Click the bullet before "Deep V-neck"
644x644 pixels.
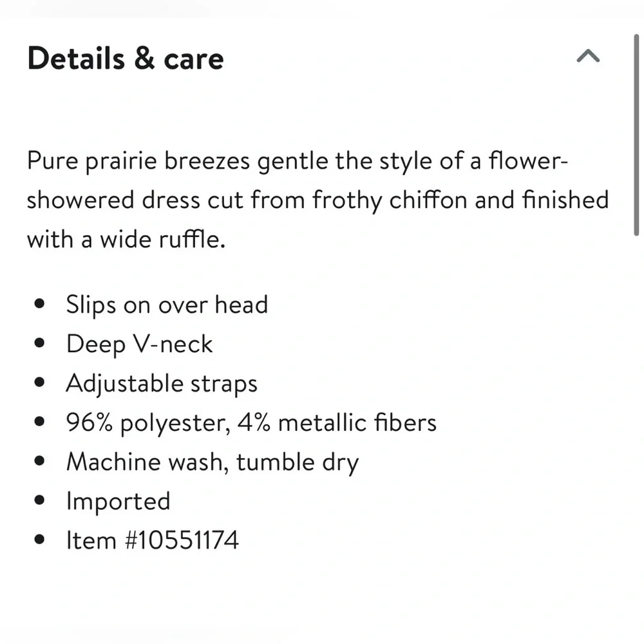(x=41, y=344)
